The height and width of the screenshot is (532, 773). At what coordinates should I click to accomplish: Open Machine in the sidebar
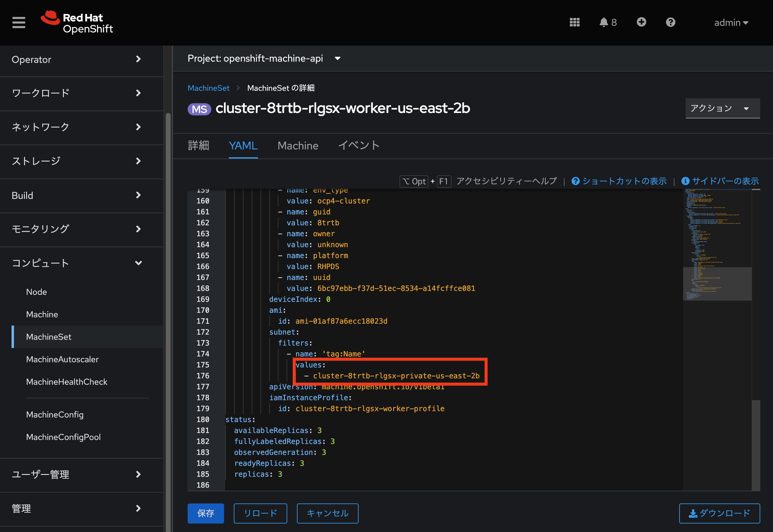tap(42, 314)
